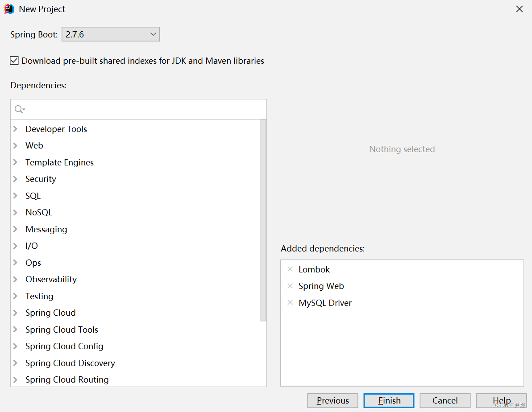Expand the Testing category
Viewport: 532px width, 412px height.
click(15, 296)
